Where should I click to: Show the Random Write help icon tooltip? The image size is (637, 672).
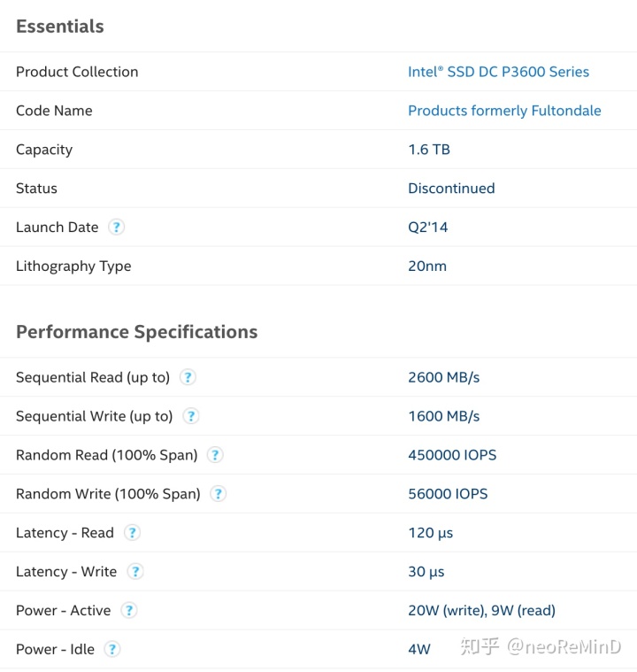[x=219, y=494]
